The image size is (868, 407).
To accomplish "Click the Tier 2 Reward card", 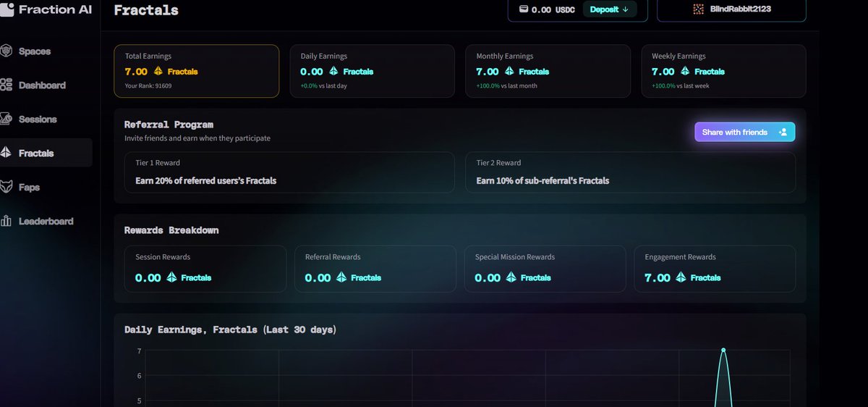I will 630,172.
